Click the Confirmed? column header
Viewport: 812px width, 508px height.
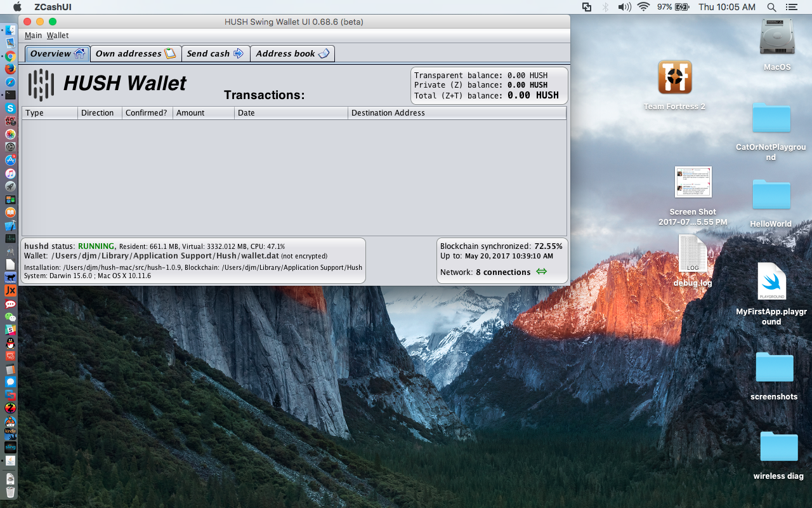click(x=148, y=113)
